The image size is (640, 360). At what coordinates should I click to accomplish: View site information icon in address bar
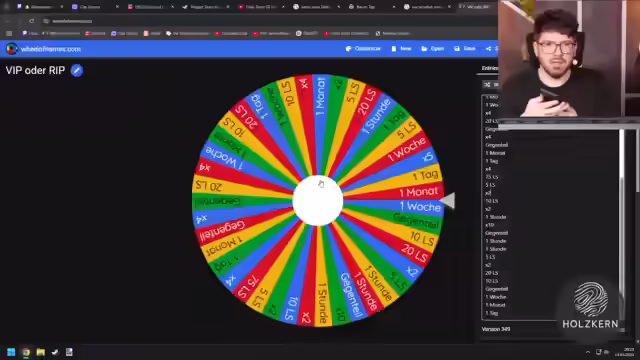[x=46, y=21]
